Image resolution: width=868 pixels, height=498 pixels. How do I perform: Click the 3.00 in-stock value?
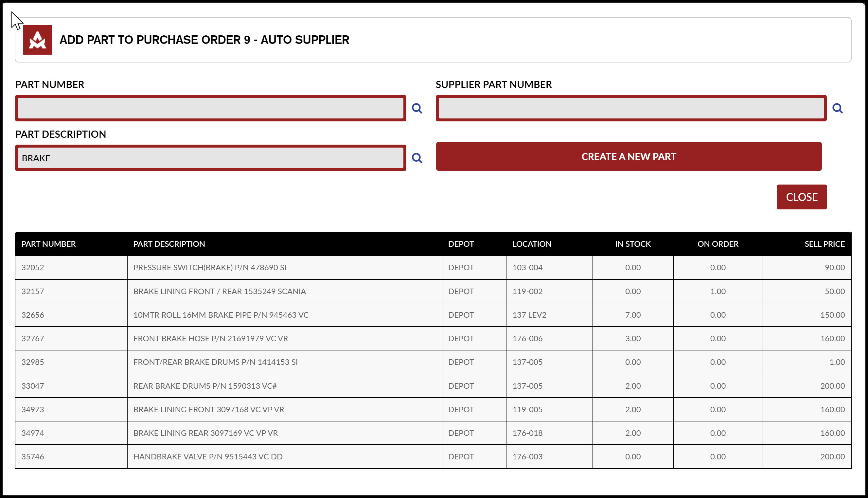point(633,339)
